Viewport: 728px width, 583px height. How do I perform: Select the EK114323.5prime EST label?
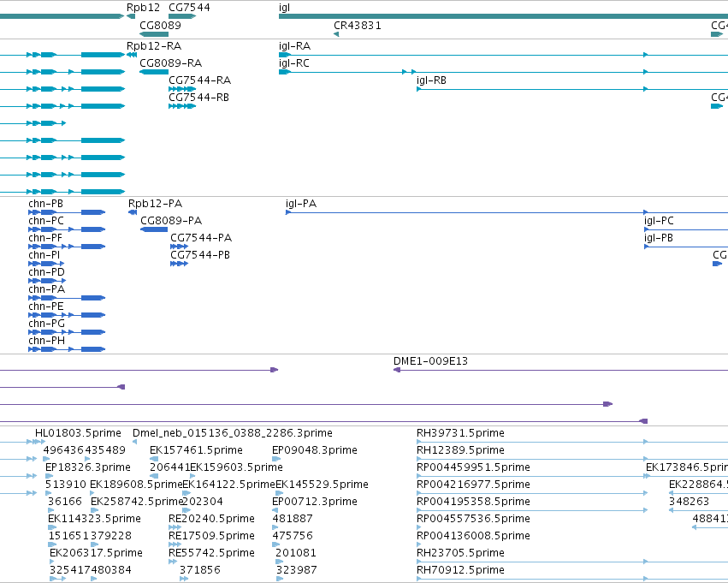[x=94, y=519]
